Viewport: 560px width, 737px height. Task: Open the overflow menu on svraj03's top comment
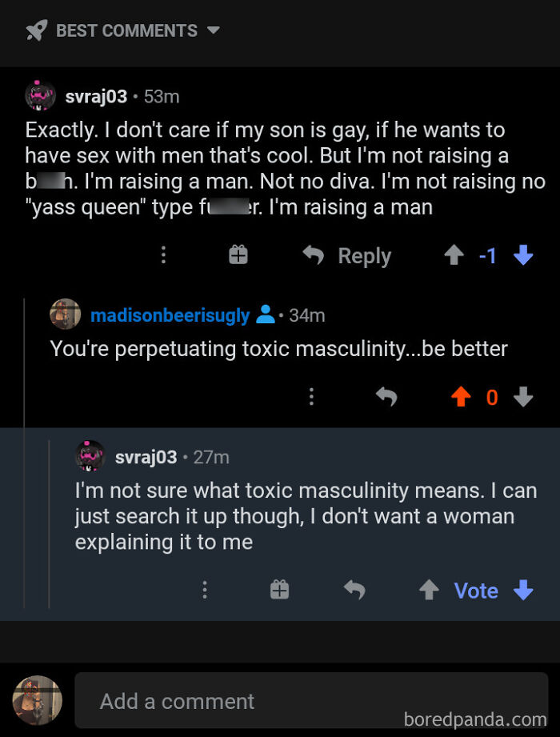tap(163, 255)
